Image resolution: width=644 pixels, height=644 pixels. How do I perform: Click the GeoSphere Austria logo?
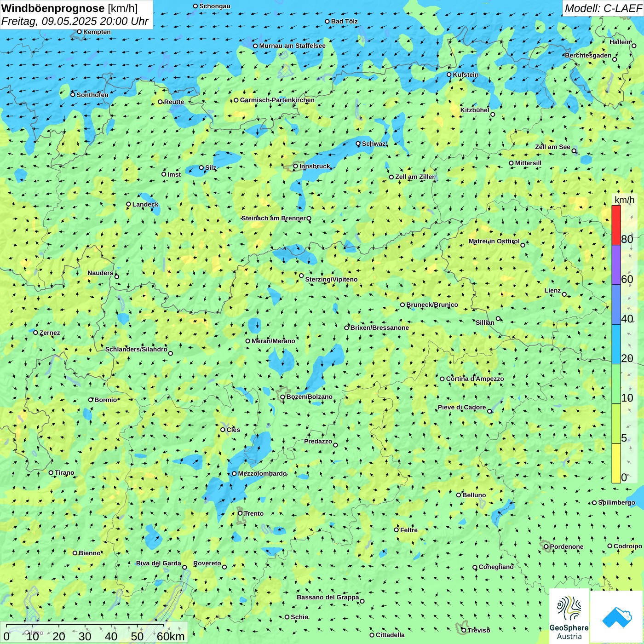[x=569, y=616]
